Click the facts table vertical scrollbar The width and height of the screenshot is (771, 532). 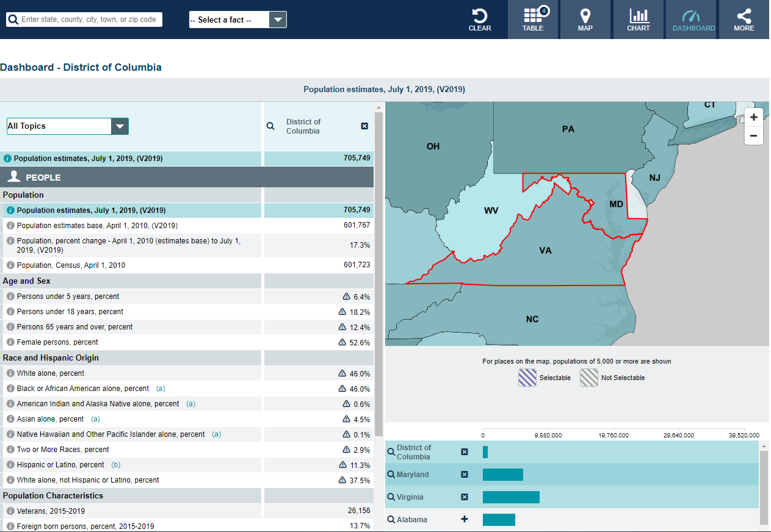coord(378,275)
